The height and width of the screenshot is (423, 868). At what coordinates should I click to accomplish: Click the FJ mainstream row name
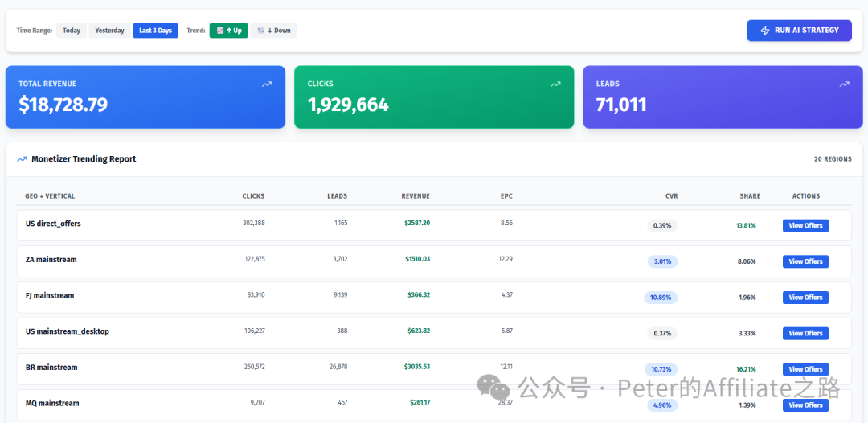[50, 296]
